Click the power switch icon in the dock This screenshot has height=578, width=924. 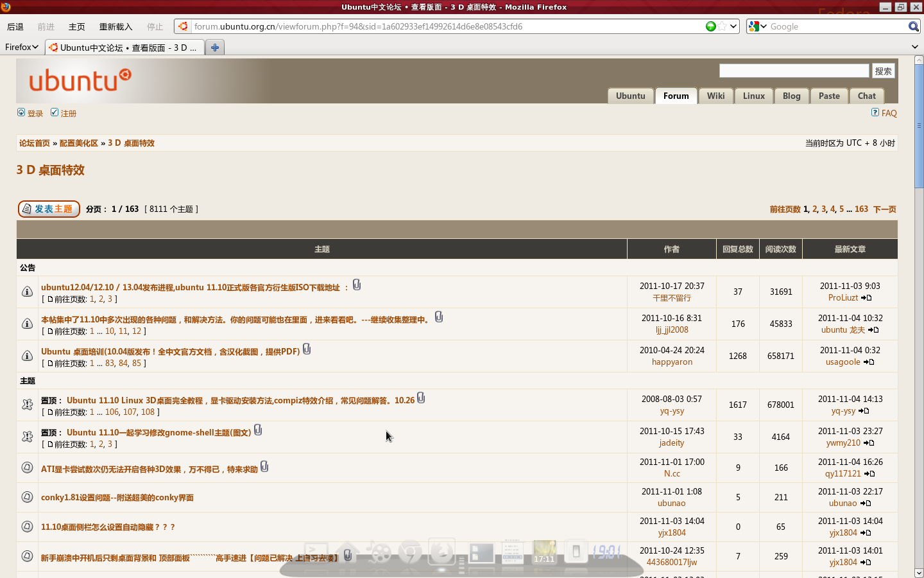[576, 551]
